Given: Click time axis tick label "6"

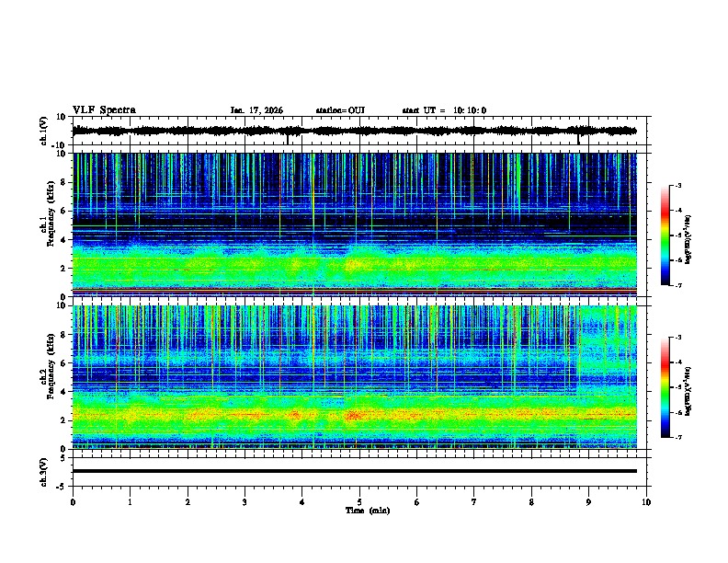Looking at the screenshot, I should [417, 502].
